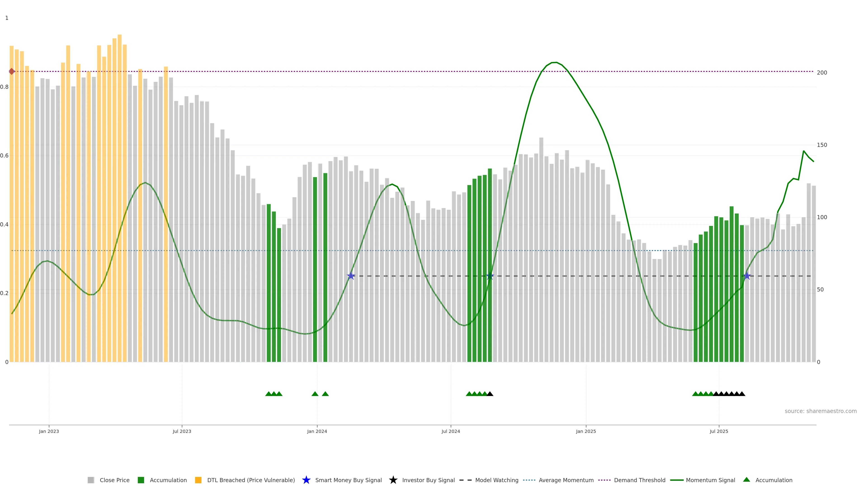Toggle the Model Watching legend entry
This screenshot has width=868, height=488.
496,480
